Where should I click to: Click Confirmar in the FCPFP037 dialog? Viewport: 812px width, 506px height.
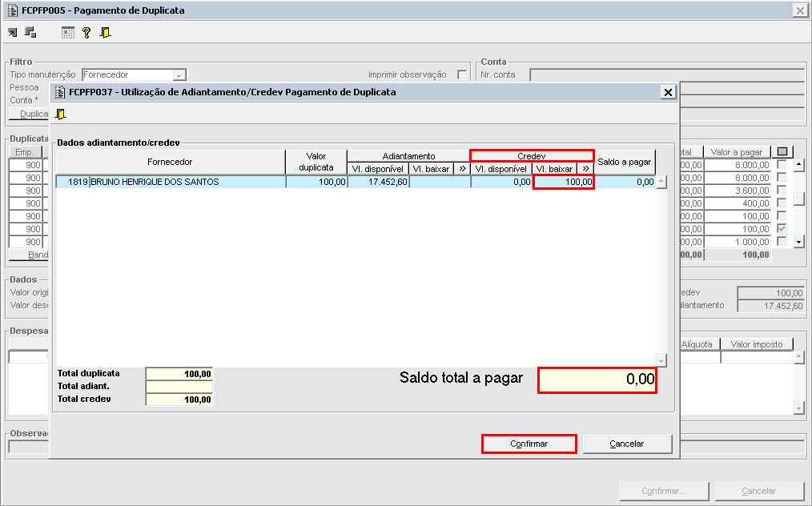[529, 444]
